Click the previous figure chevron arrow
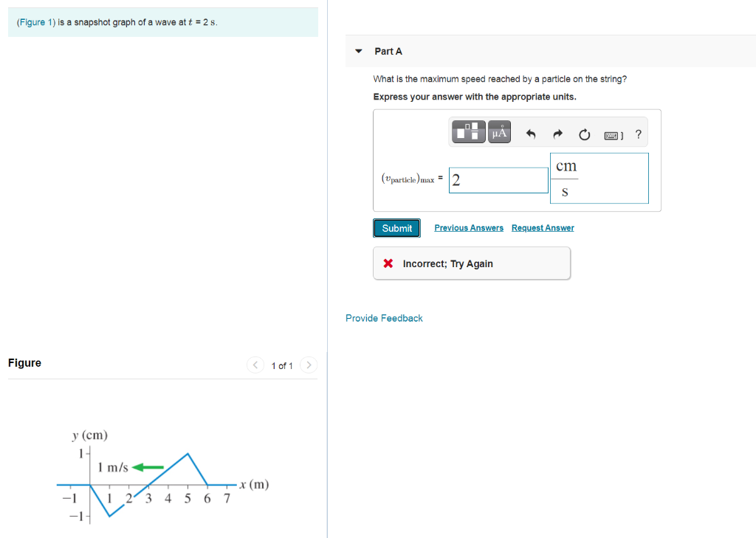This screenshot has height=538, width=756. click(255, 365)
